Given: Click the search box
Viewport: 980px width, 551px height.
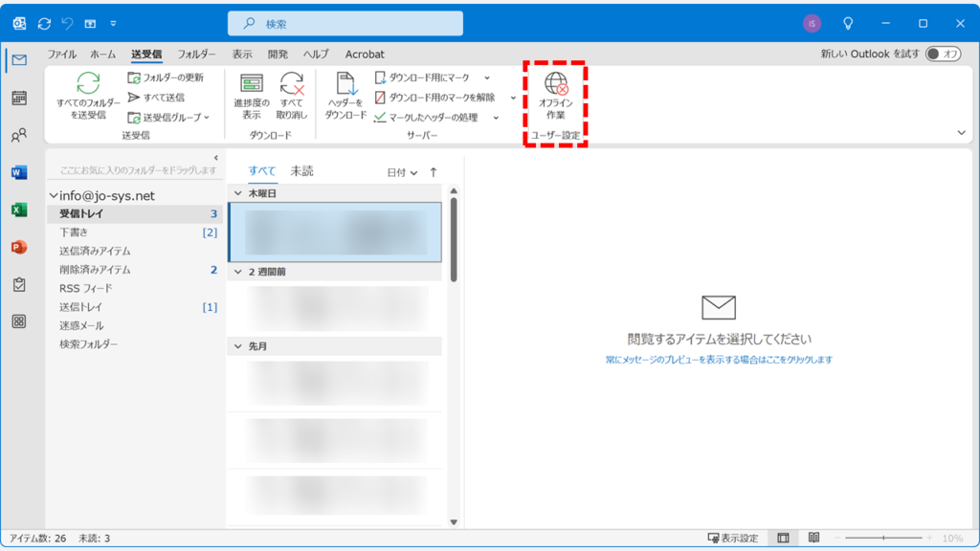Looking at the screenshot, I should point(345,24).
